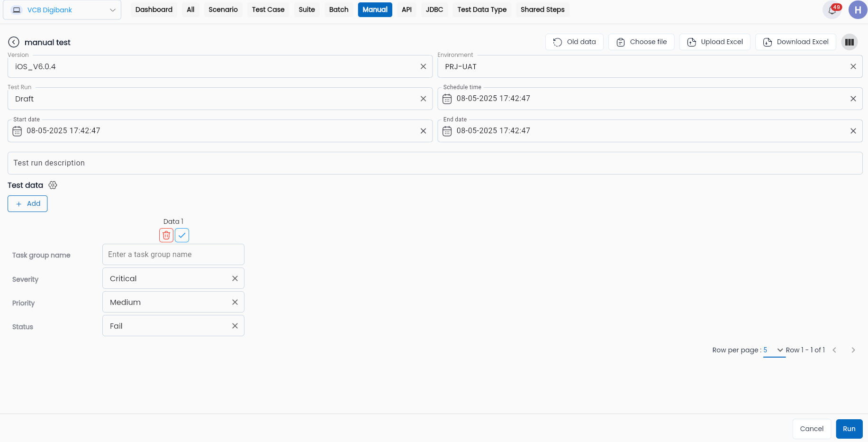Open the Test data settings gear

53,185
